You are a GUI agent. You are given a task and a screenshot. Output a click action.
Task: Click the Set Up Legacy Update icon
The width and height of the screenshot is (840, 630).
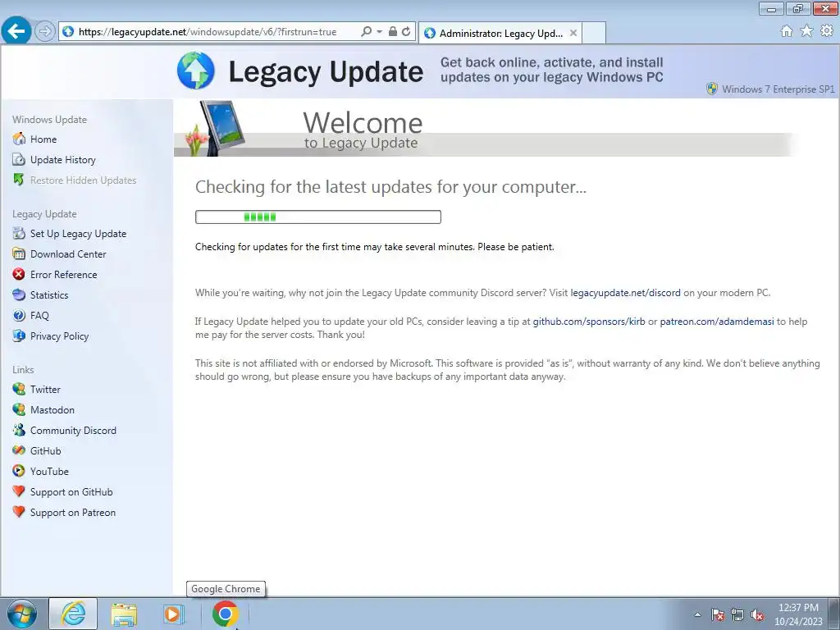(x=19, y=233)
